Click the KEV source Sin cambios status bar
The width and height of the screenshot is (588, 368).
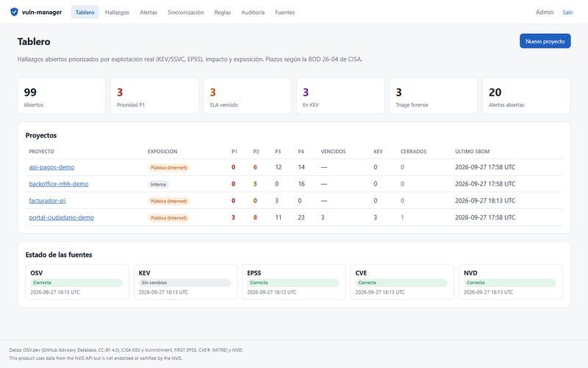pos(185,283)
